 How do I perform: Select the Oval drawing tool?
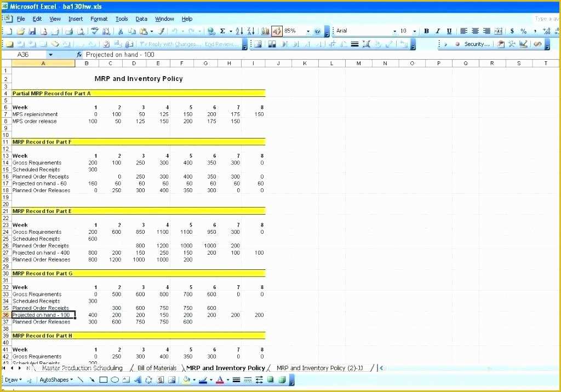click(115, 380)
